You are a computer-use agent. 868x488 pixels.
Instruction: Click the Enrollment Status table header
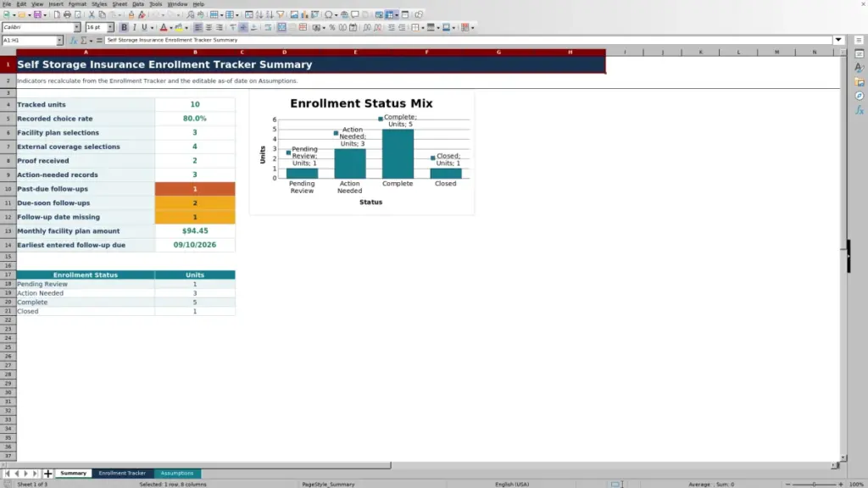[x=86, y=275]
